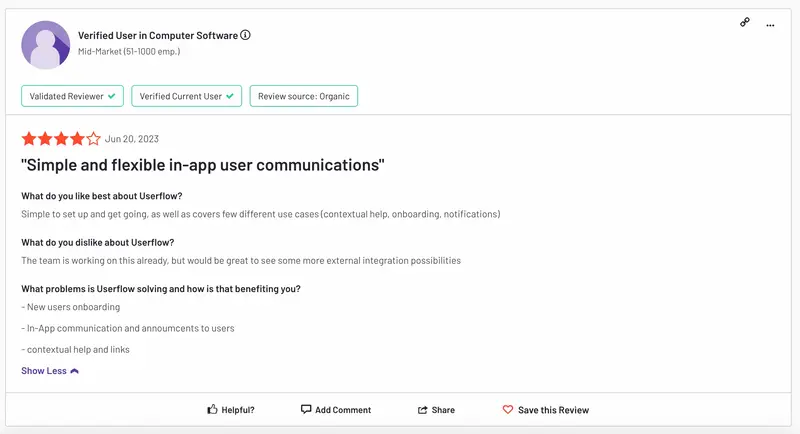This screenshot has height=434, width=800.
Task: Click 'What problems is Userflow solving' heading
Action: click(161, 289)
